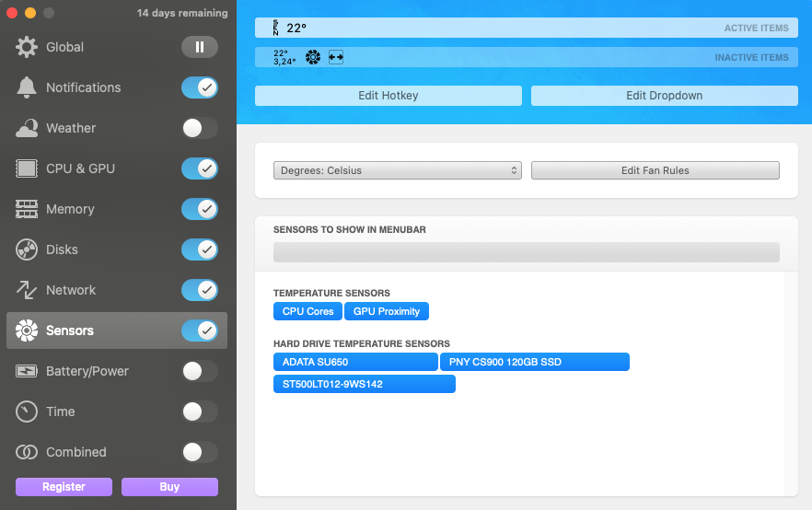Image resolution: width=812 pixels, height=510 pixels.
Task: Select the Combined sidebar item
Action: pos(76,452)
